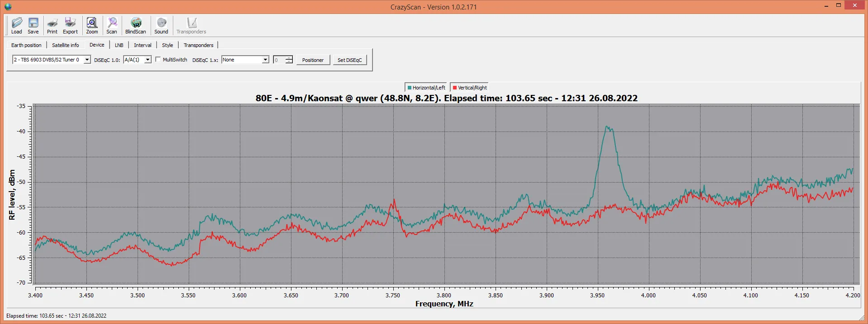Open the Satellite info tab

pos(66,45)
